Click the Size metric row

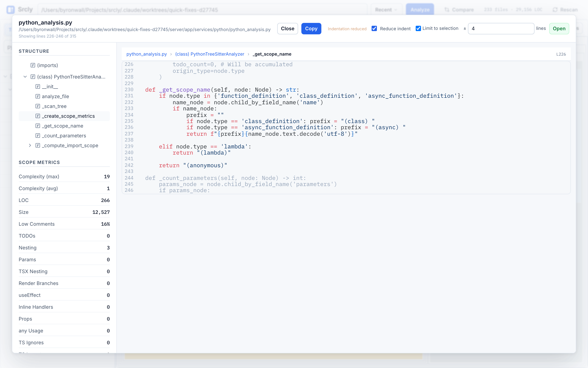tap(64, 212)
